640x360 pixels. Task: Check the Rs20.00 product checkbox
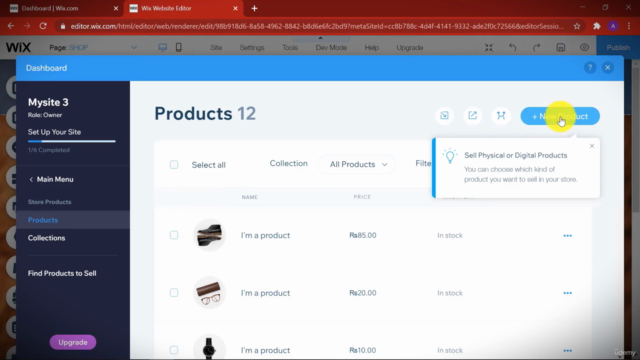(x=174, y=293)
